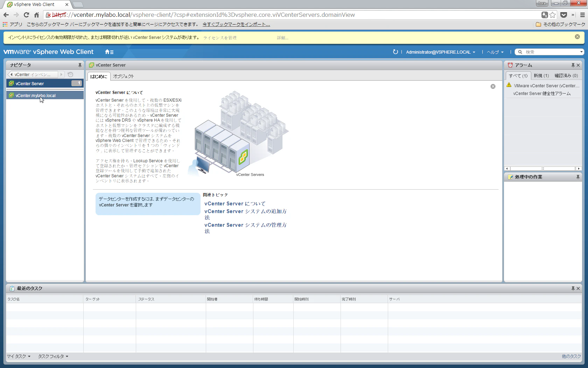Select vCenter.mylabo.local in navigator
This screenshot has width=588, height=368.
pos(45,95)
